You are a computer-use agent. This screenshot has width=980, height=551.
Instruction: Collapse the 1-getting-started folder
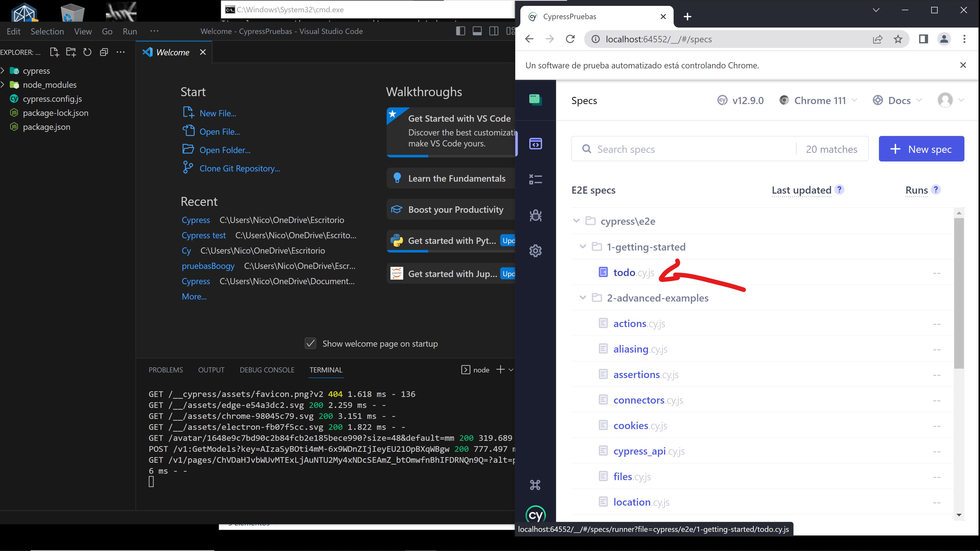click(x=582, y=246)
